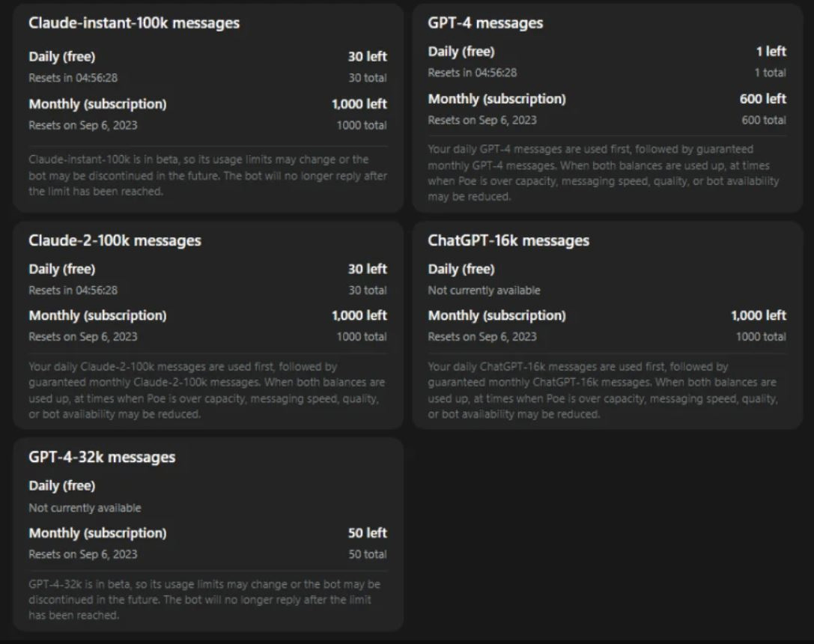
Task: Select the Claude-2-100k messages card title
Action: pyautogui.click(x=115, y=240)
